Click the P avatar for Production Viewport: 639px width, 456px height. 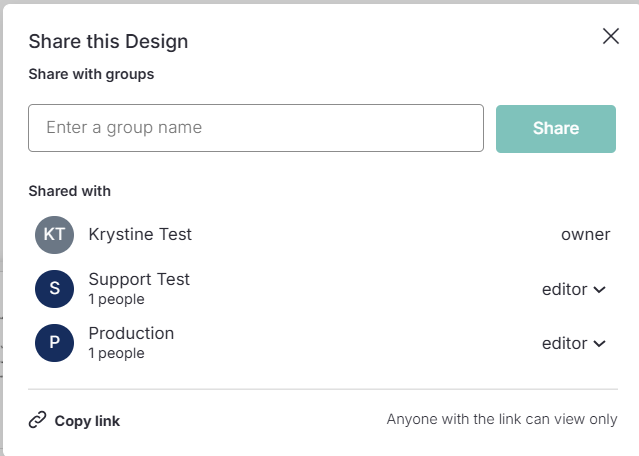point(54,343)
